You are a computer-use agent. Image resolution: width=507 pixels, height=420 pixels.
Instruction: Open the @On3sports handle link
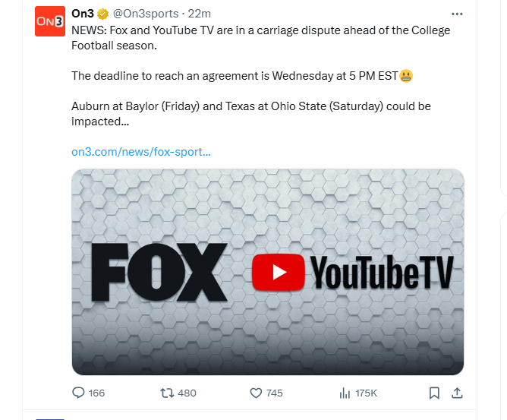coord(146,14)
